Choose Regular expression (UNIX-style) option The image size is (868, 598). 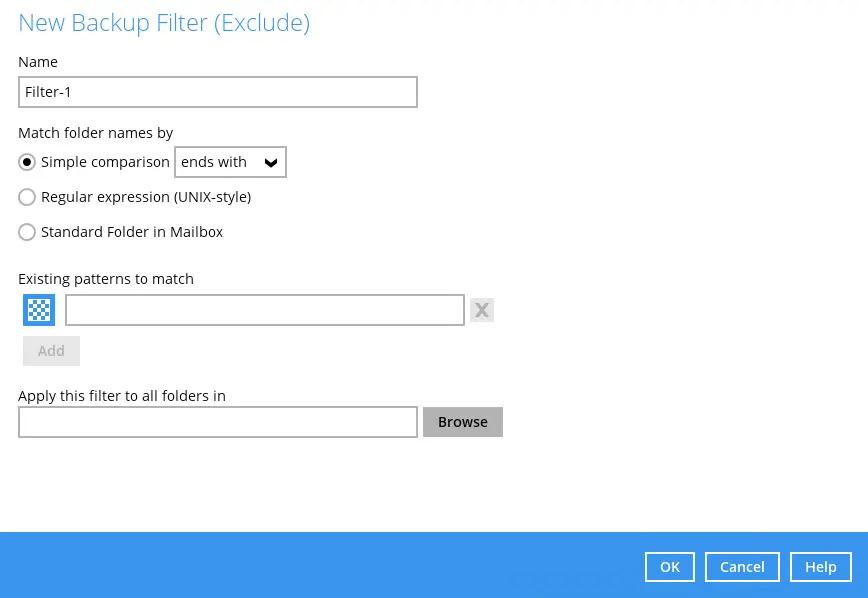click(28, 197)
